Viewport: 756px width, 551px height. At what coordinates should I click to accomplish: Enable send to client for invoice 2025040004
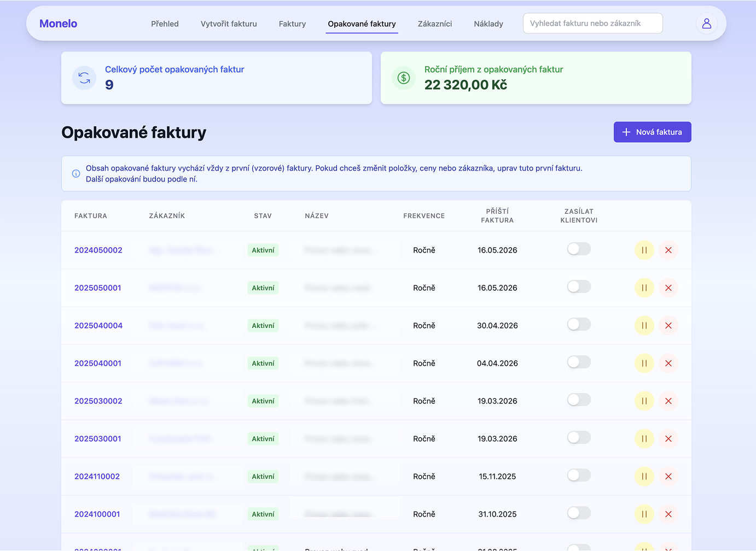click(x=579, y=325)
